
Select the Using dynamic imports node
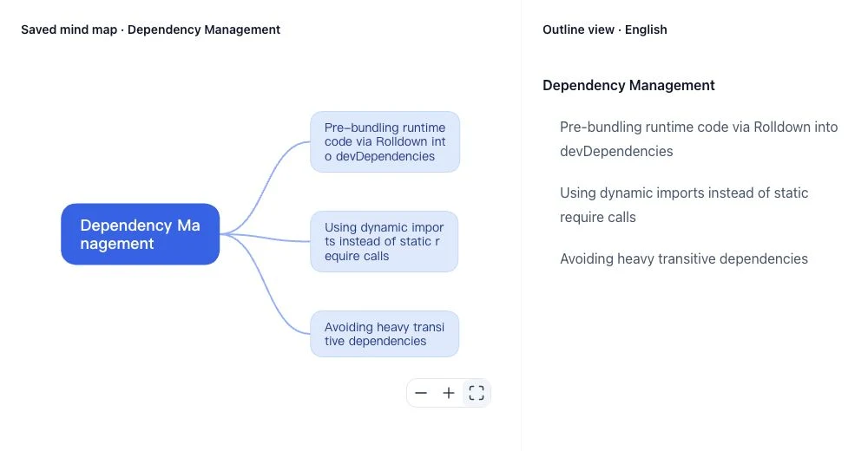click(x=385, y=241)
